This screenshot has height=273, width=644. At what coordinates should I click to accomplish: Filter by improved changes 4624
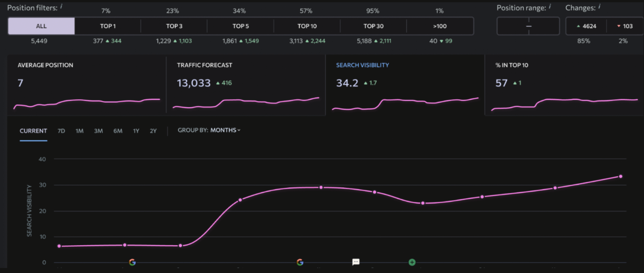coord(586,26)
